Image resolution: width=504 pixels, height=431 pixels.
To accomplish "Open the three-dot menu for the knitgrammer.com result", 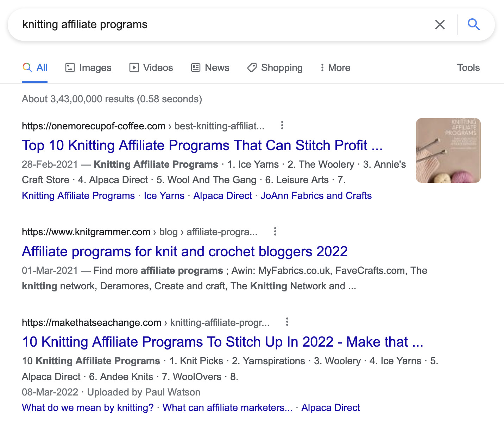I will click(275, 232).
